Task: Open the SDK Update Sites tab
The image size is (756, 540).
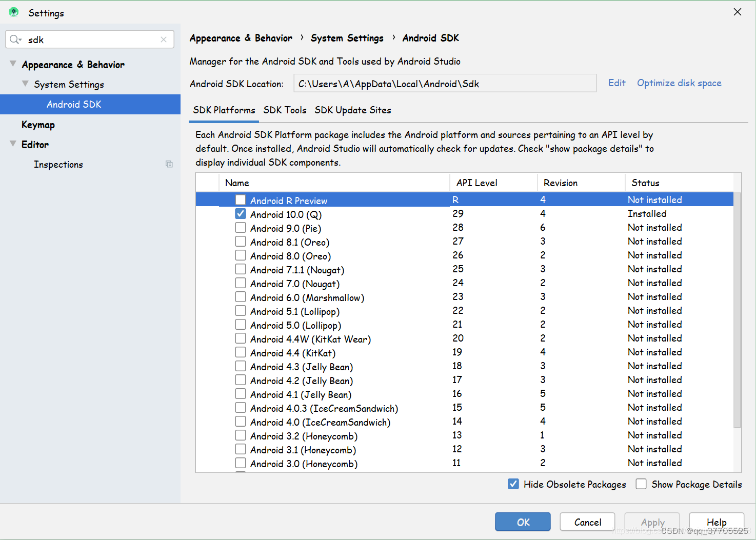Action: pyautogui.click(x=353, y=110)
